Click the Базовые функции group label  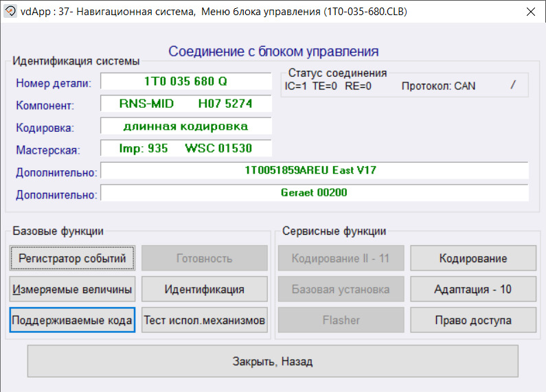coord(58,231)
